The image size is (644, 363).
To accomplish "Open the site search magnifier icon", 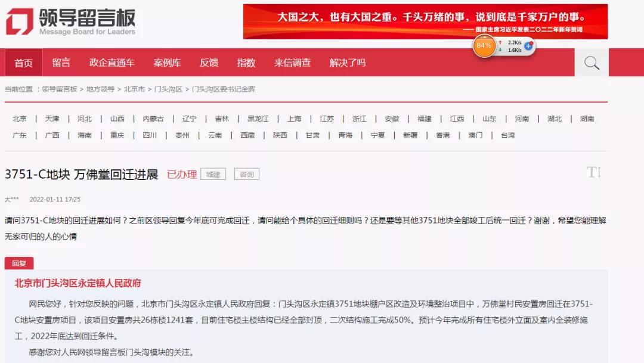I will pos(590,62).
